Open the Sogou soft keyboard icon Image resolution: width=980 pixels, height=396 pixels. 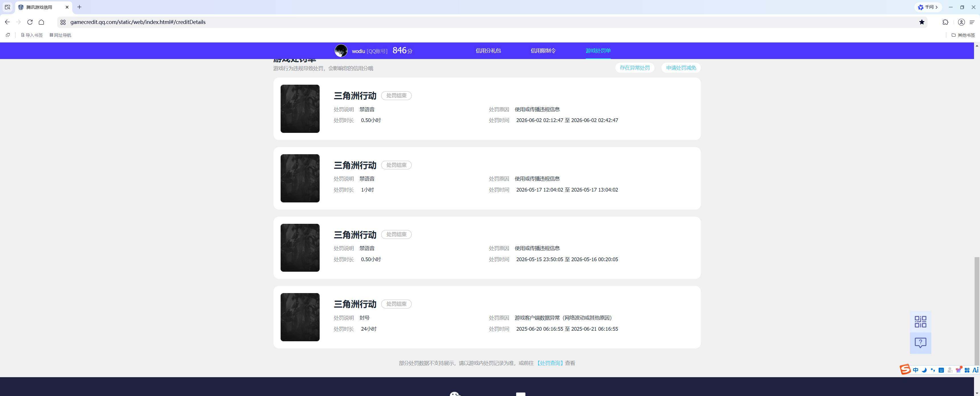click(941, 370)
